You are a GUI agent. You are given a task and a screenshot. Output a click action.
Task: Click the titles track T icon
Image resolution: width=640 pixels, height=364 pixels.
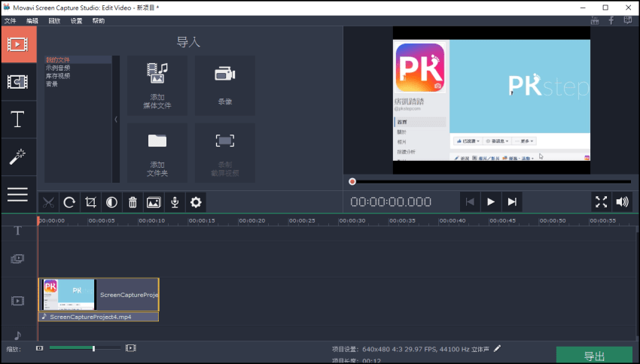pyautogui.click(x=17, y=231)
